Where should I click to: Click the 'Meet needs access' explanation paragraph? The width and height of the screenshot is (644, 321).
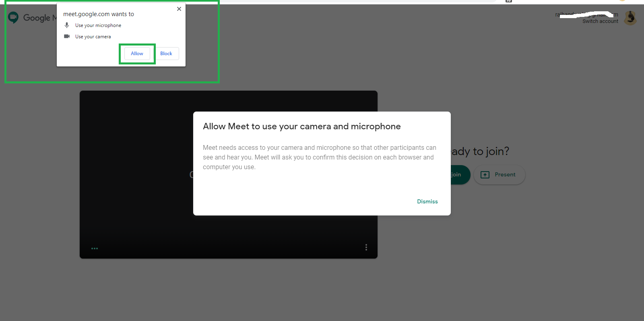(x=320, y=157)
